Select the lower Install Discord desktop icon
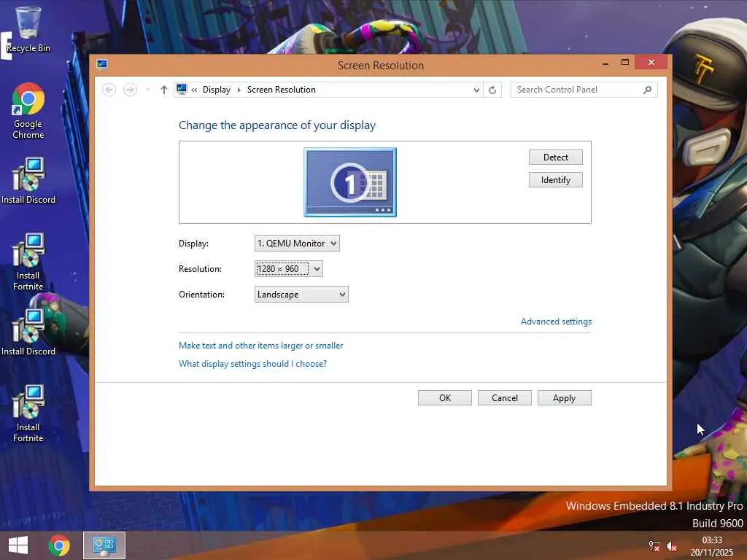747x560 pixels. [x=28, y=332]
